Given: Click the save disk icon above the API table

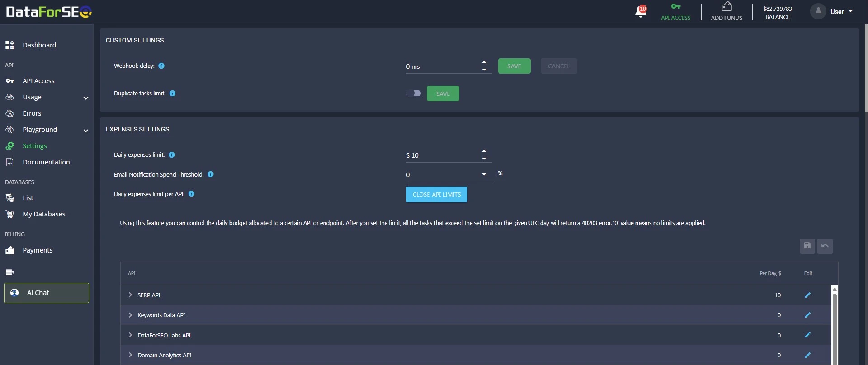Looking at the screenshot, I should [x=807, y=246].
